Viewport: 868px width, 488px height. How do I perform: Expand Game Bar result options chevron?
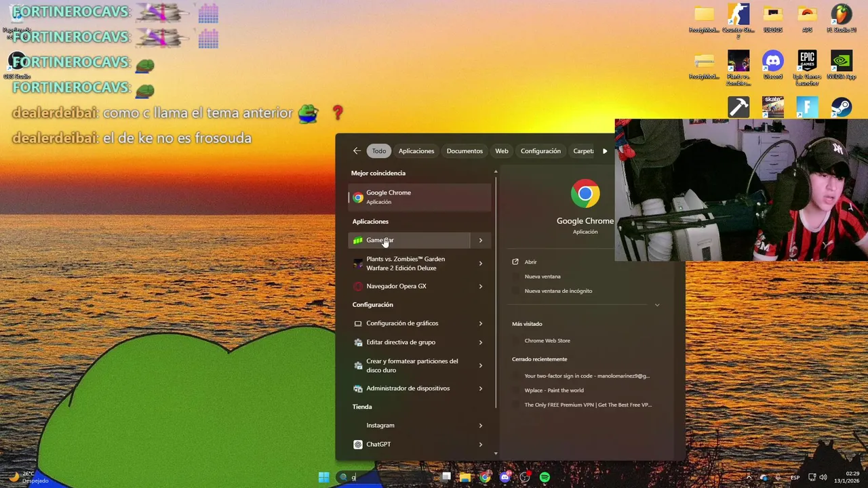coord(481,240)
